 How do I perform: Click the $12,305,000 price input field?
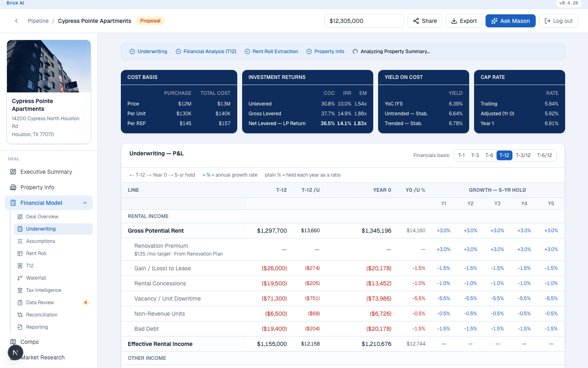click(364, 21)
